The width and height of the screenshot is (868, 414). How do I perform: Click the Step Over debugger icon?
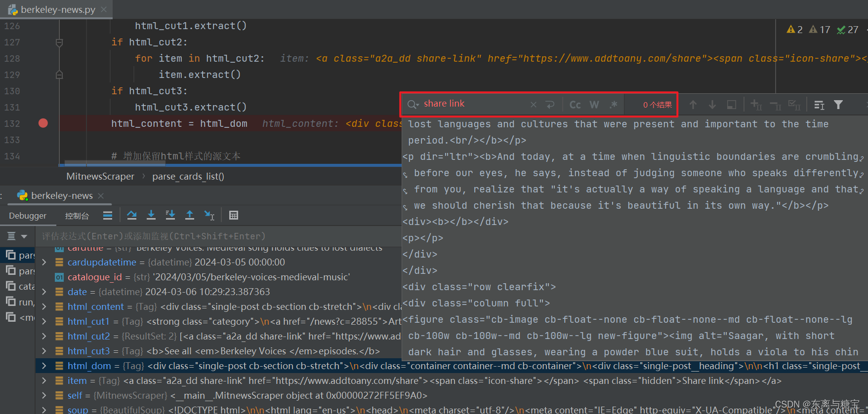coord(131,215)
